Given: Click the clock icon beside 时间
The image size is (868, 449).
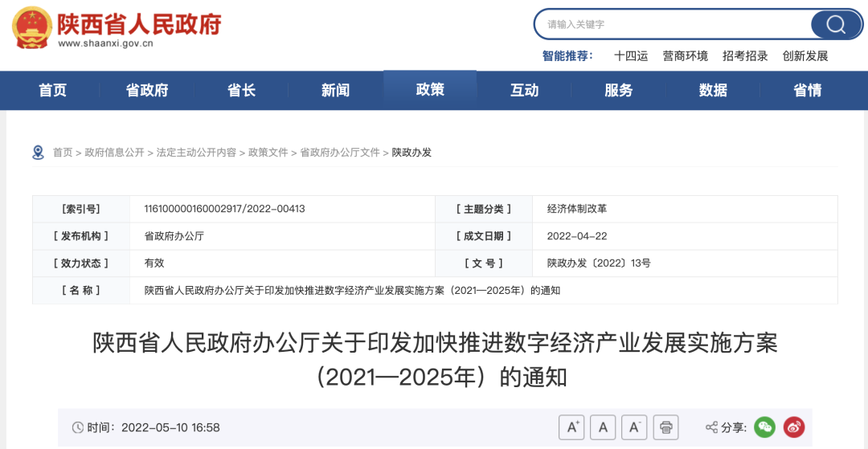Looking at the screenshot, I should coord(77,427).
